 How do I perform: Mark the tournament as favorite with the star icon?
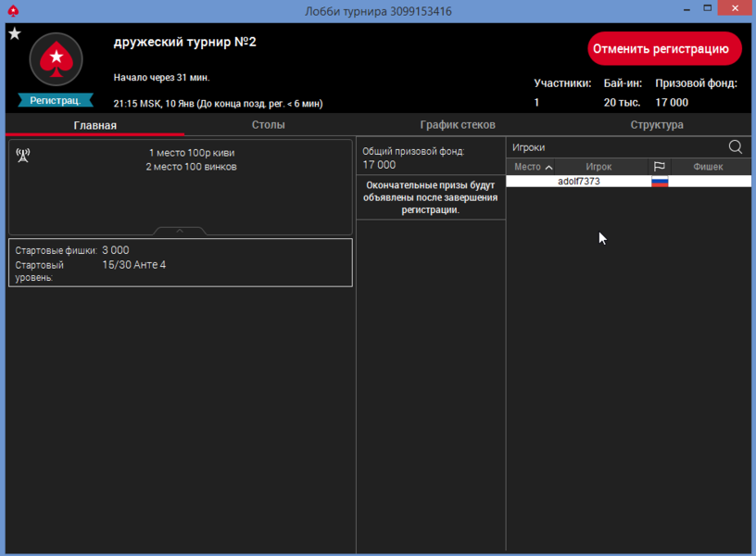click(x=15, y=33)
